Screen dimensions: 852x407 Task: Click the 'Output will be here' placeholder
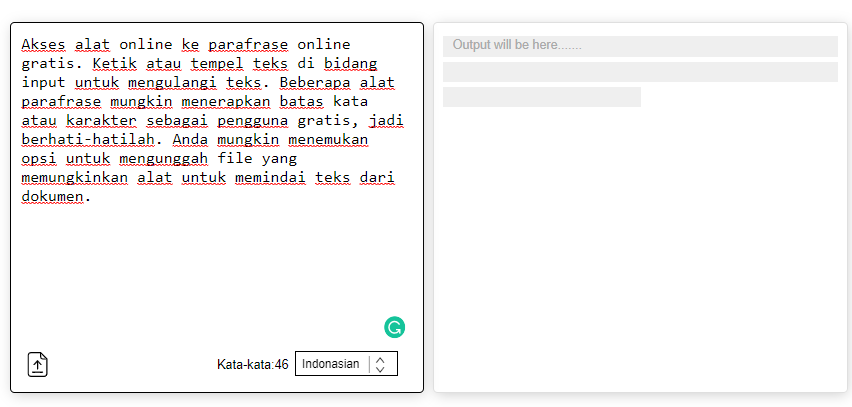[517, 45]
